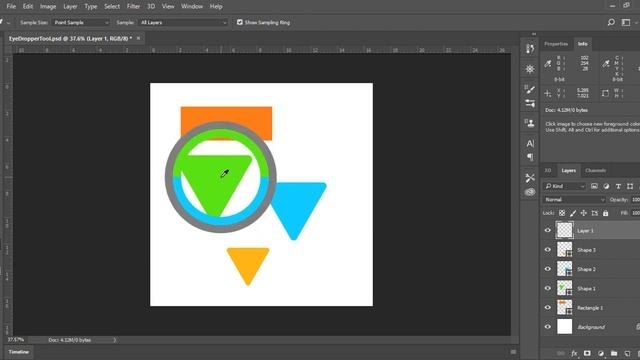Viewport: 640px width, 360px height.
Task: Lock image pixels brush icon
Action: 573,213
